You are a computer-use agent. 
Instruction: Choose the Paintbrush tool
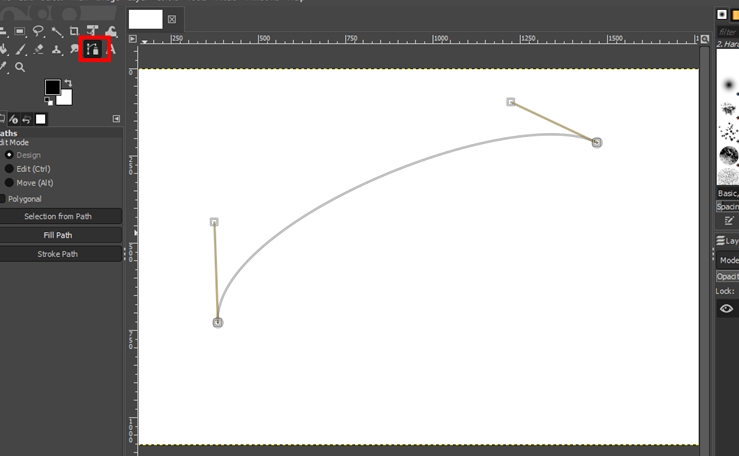point(20,49)
